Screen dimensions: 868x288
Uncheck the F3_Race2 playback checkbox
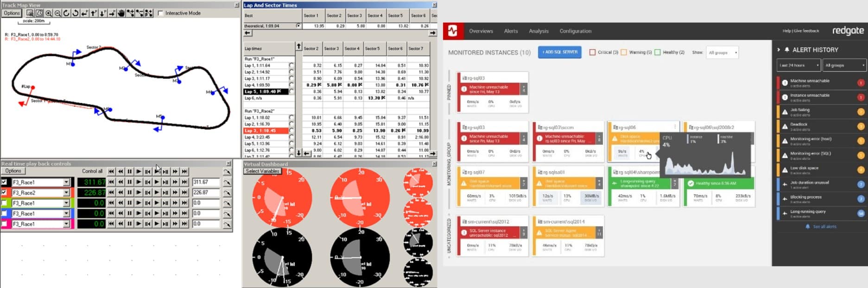pyautogui.click(x=4, y=193)
